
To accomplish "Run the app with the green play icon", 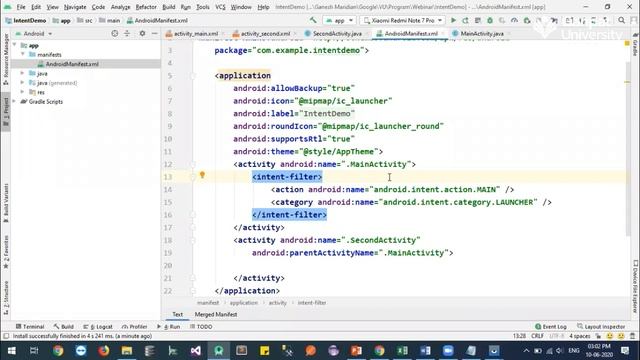I will [x=453, y=20].
